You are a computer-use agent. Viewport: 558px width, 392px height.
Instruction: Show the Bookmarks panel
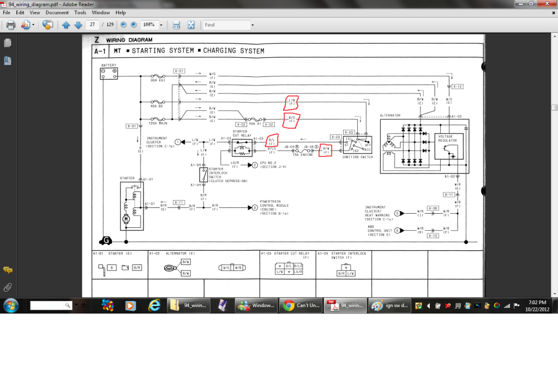pyautogui.click(x=8, y=61)
